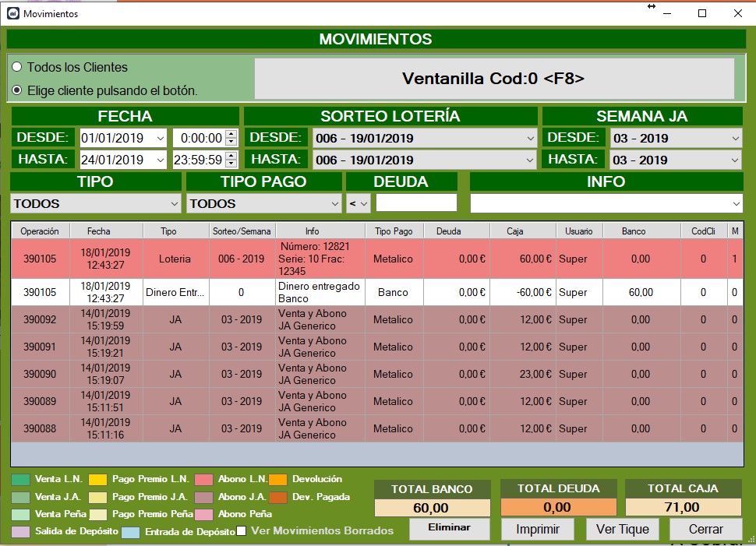Select the Dinero Entr... row
Screen dimensions: 756x546
(377, 292)
